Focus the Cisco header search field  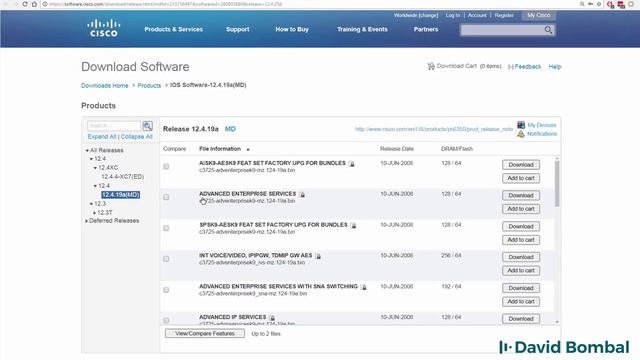[x=502, y=30]
